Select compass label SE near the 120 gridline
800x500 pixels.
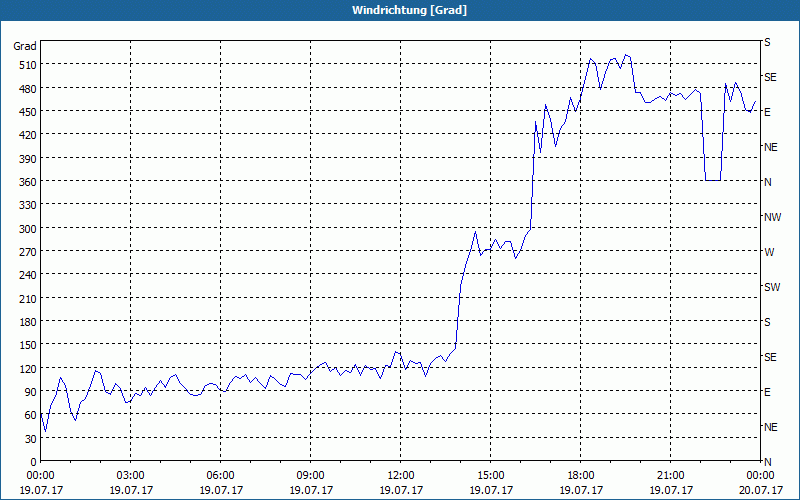click(x=770, y=358)
